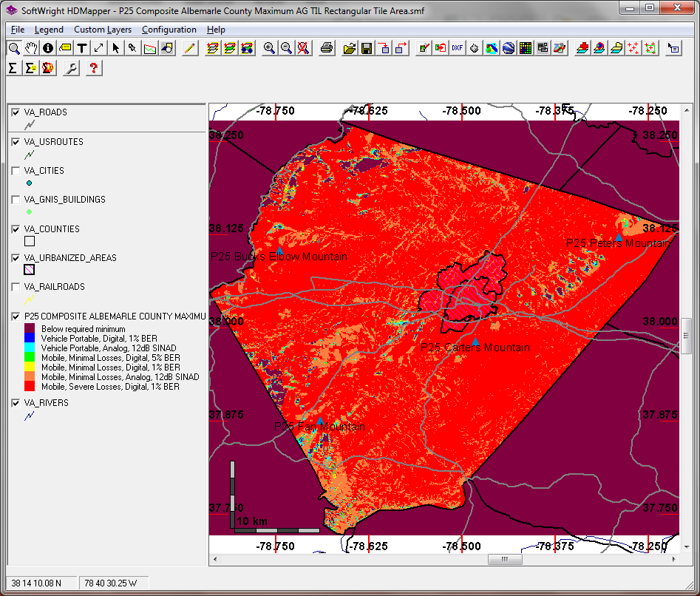Click the scattered red plus points icon
Image resolution: width=700 pixels, height=596 pixels.
click(x=633, y=48)
